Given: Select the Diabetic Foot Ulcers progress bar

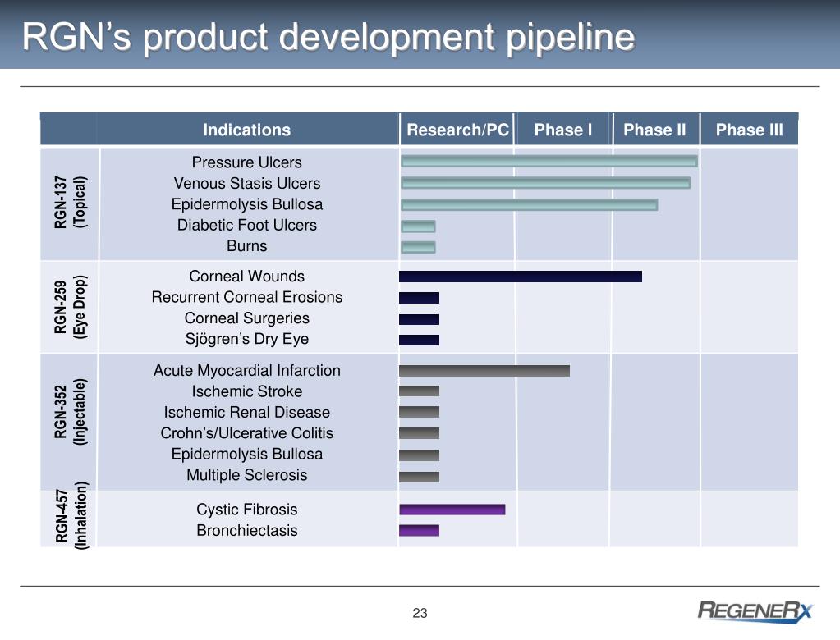Looking at the screenshot, I should tap(419, 226).
